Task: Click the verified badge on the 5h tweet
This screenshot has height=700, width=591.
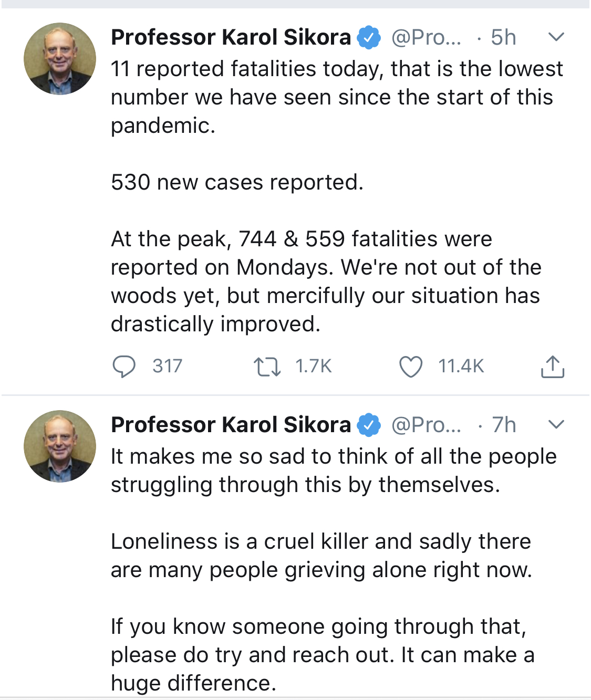Action: click(x=369, y=38)
